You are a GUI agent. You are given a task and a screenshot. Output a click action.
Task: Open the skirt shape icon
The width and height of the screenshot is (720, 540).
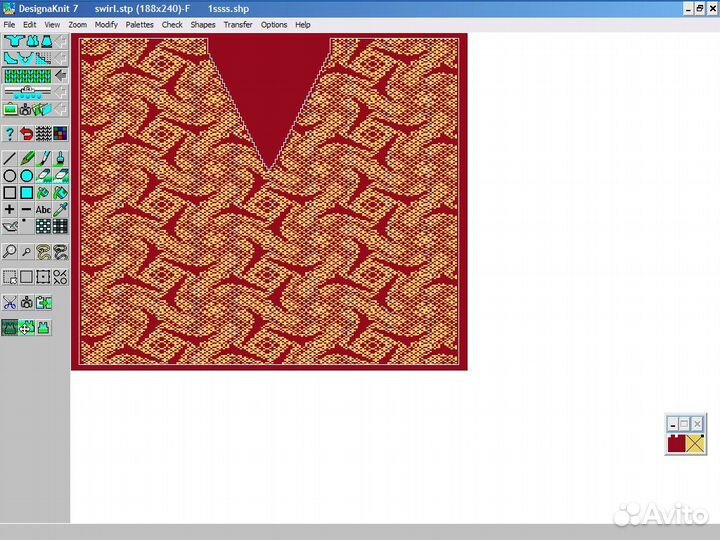point(46,41)
